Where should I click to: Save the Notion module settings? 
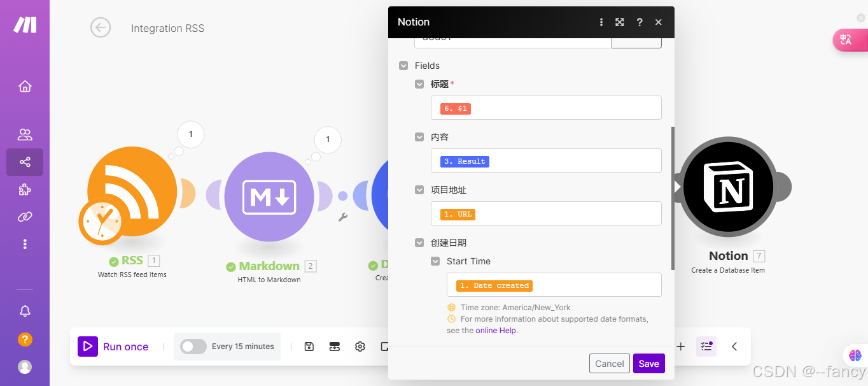pos(649,364)
